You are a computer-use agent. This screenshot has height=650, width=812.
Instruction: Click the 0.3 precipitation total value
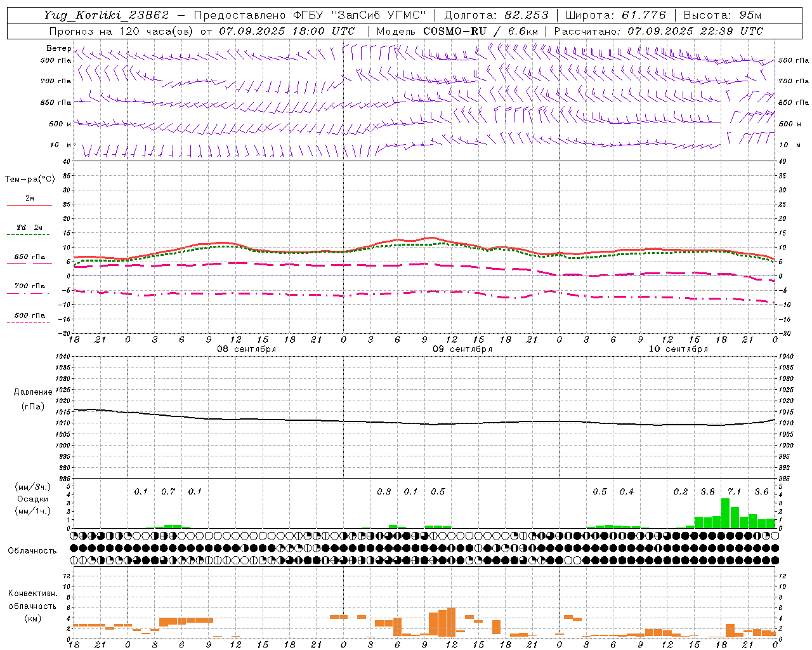(x=384, y=492)
